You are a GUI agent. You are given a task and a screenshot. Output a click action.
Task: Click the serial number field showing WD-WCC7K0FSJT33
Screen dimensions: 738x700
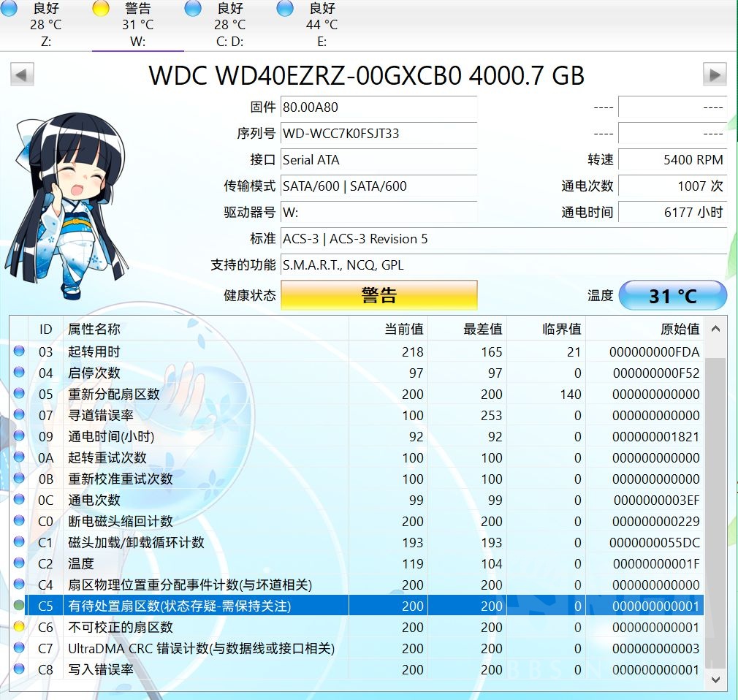click(378, 133)
